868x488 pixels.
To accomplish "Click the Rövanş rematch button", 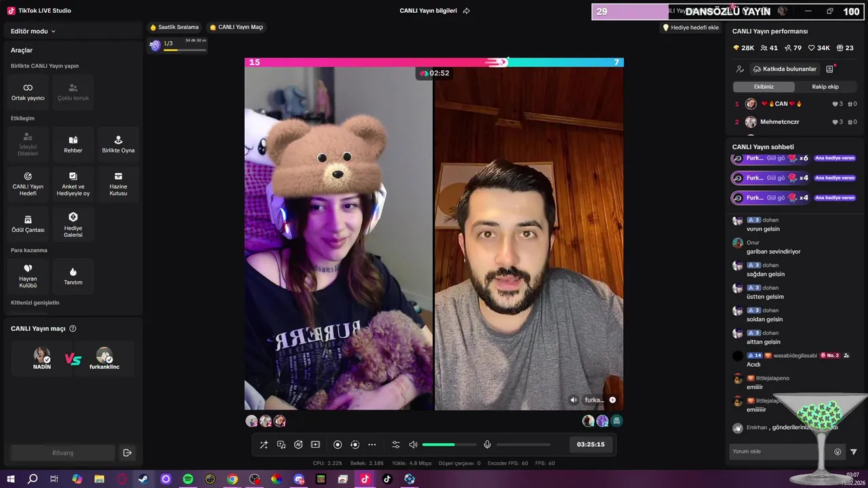I will (x=62, y=453).
